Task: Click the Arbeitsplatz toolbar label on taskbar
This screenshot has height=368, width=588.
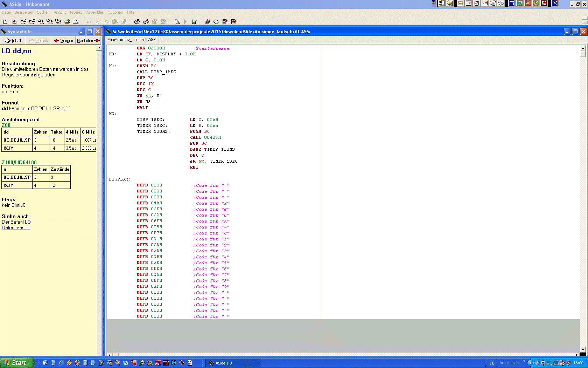Action: 509,363
